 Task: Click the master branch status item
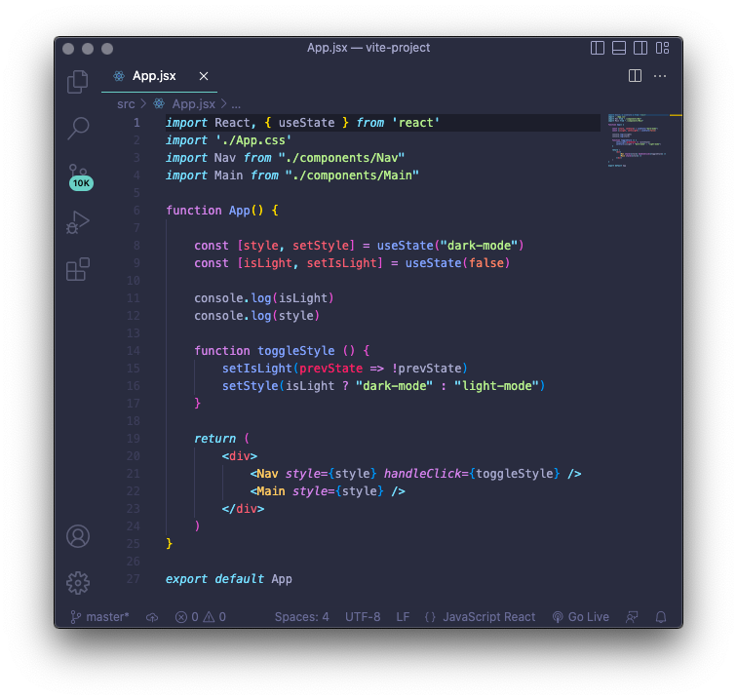[99, 617]
